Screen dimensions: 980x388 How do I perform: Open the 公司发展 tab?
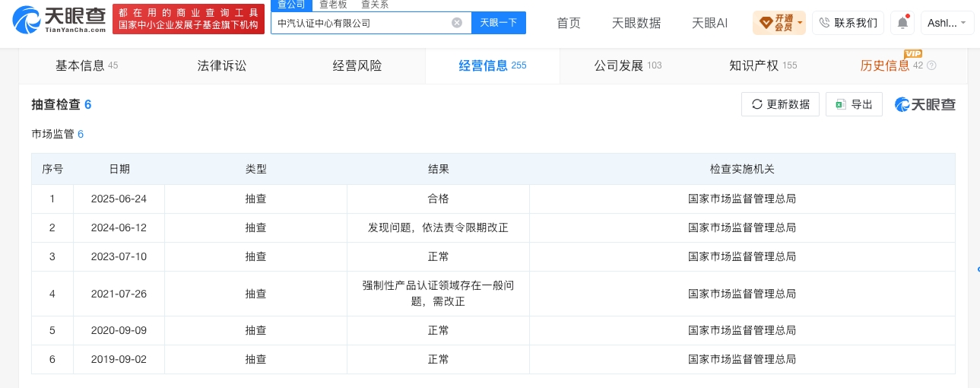pyautogui.click(x=628, y=65)
